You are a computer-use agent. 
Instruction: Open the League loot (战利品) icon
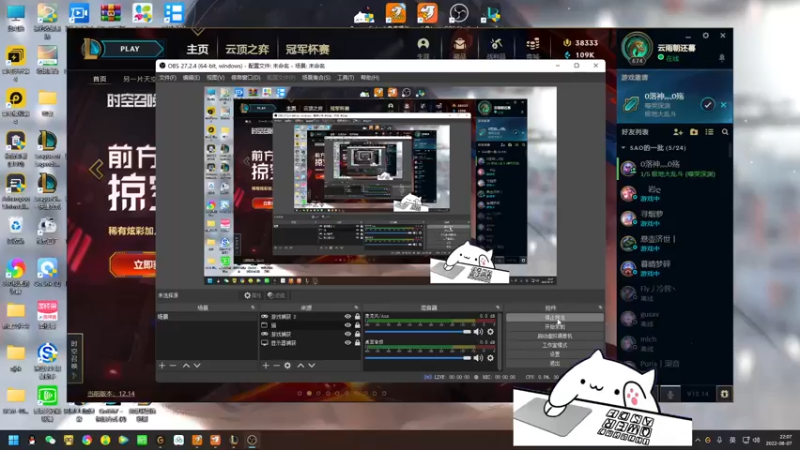(496, 46)
